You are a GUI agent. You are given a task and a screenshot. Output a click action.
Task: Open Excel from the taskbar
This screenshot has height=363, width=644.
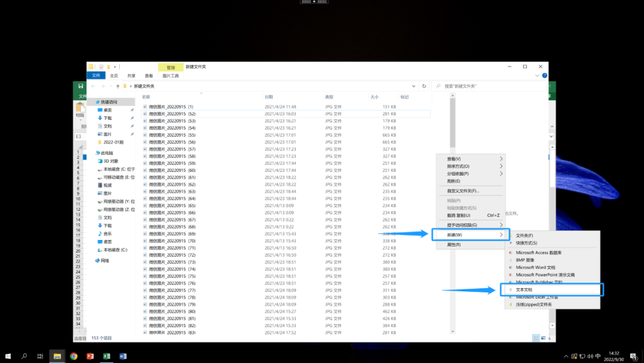106,356
